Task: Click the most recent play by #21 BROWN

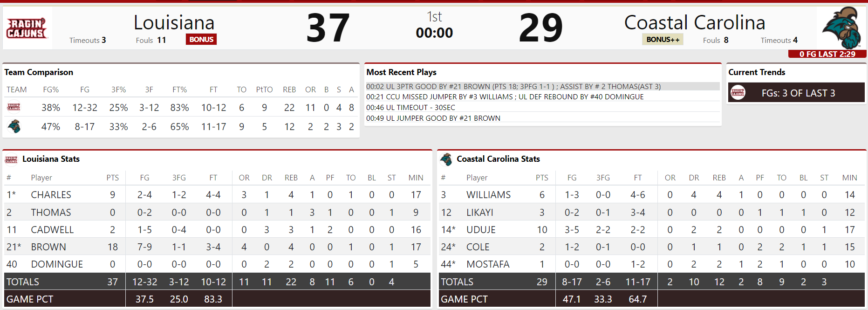Action: (x=513, y=86)
